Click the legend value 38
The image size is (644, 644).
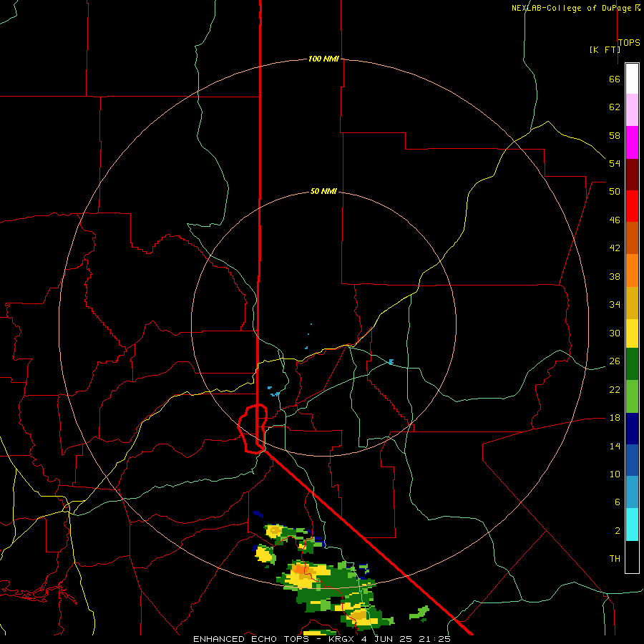[x=615, y=276]
